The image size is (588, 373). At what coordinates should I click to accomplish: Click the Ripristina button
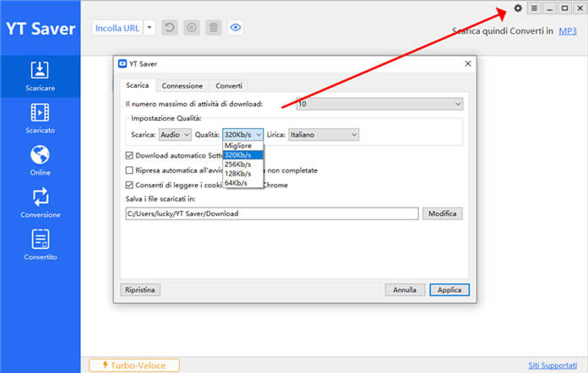140,289
